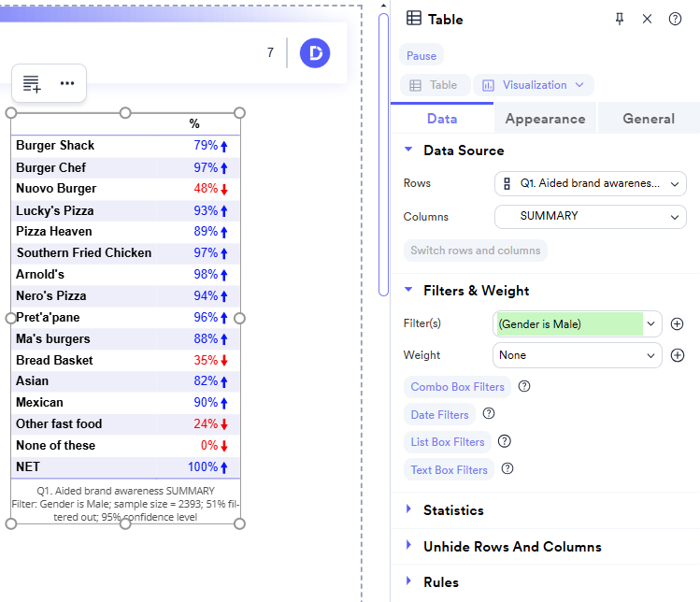Image resolution: width=700 pixels, height=602 pixels.
Task: Open the Columns SUMMARY dropdown
Action: tap(590, 217)
